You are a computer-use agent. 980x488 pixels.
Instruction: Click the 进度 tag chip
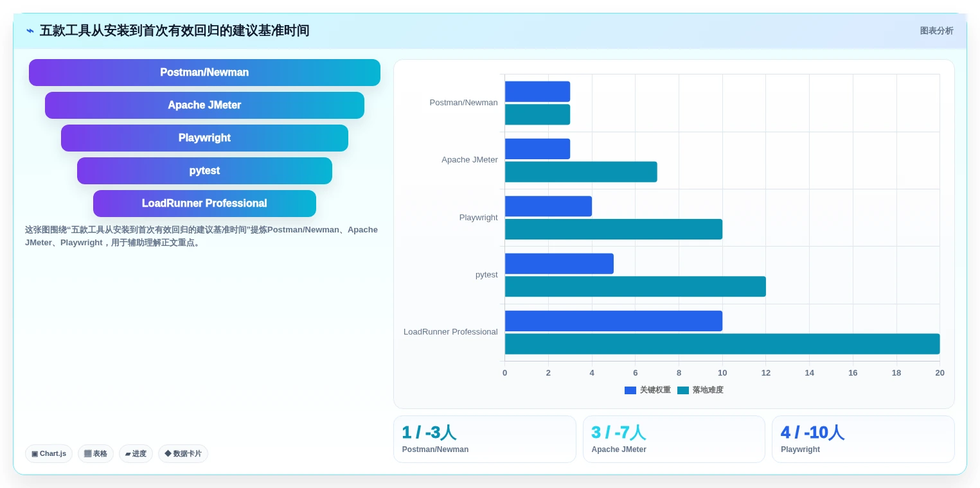(136, 453)
